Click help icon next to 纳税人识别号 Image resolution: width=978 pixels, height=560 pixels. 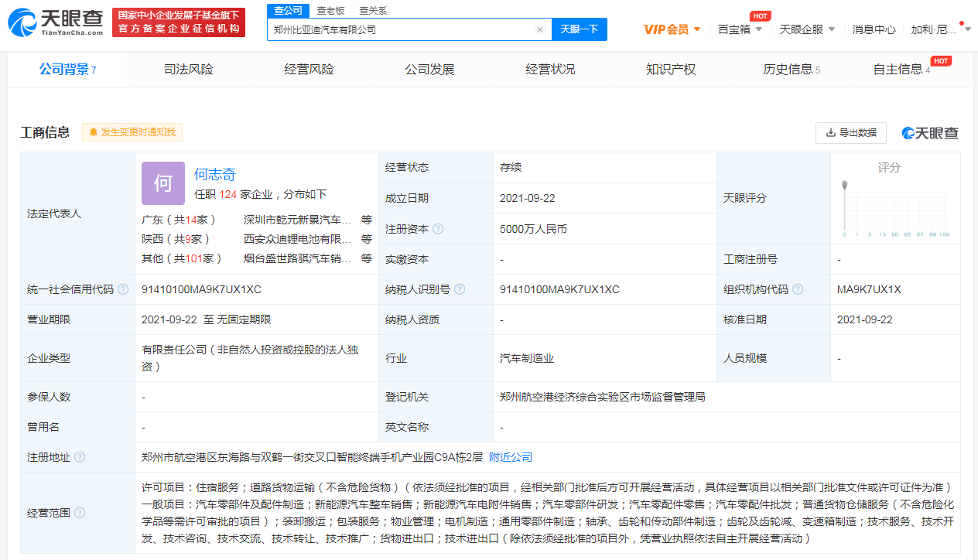click(460, 289)
